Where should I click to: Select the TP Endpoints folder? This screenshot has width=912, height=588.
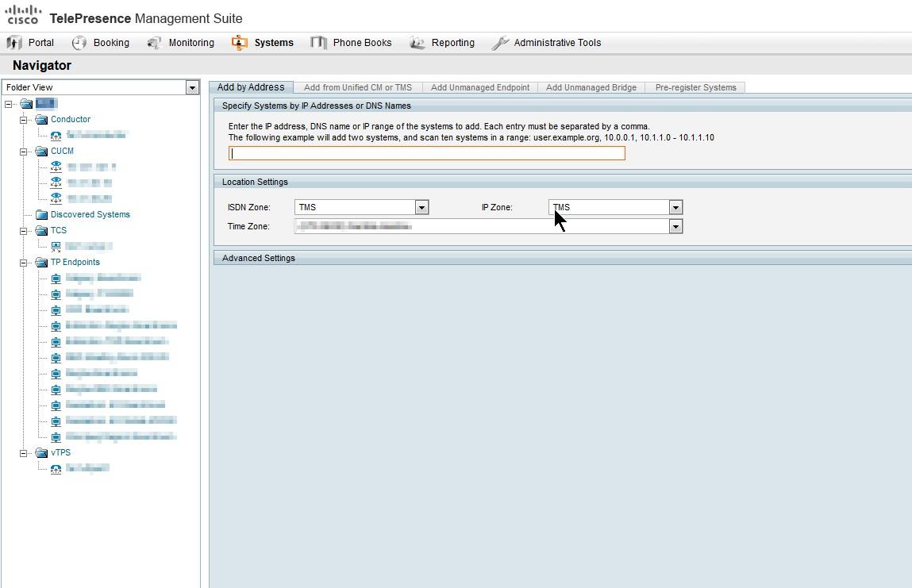click(x=75, y=262)
